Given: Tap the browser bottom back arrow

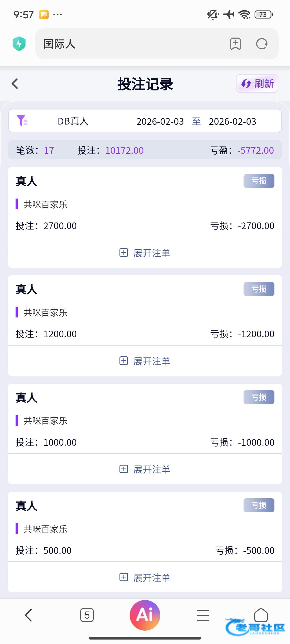Looking at the screenshot, I should coord(29,615).
